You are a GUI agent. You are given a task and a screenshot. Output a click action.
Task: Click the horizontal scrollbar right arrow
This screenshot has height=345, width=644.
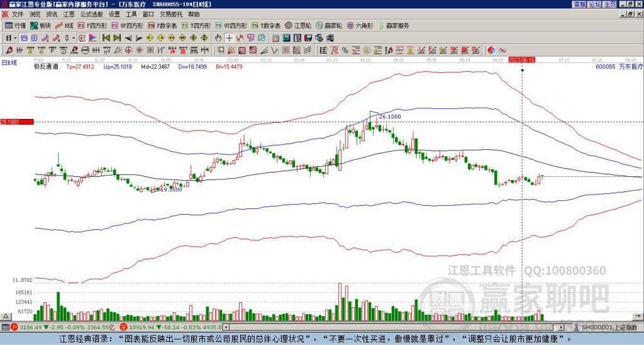coord(561,327)
